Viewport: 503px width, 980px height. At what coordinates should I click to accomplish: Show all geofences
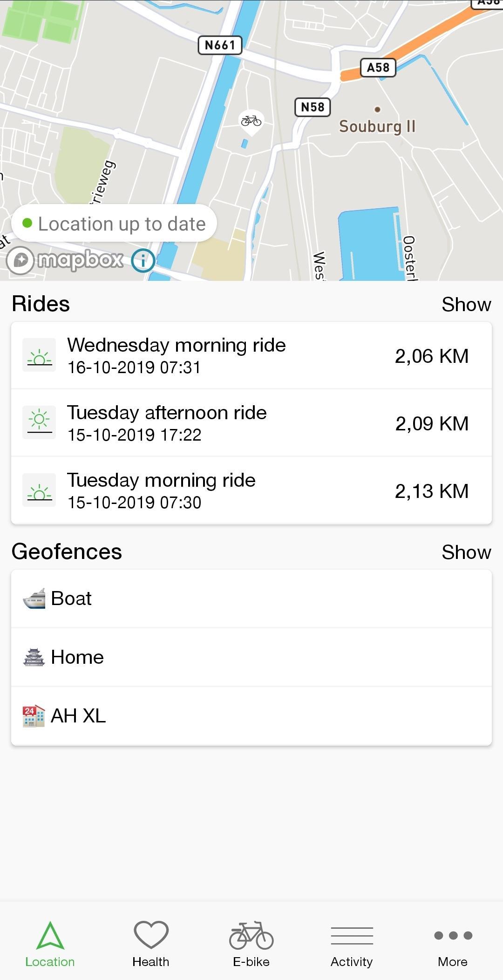pos(466,552)
